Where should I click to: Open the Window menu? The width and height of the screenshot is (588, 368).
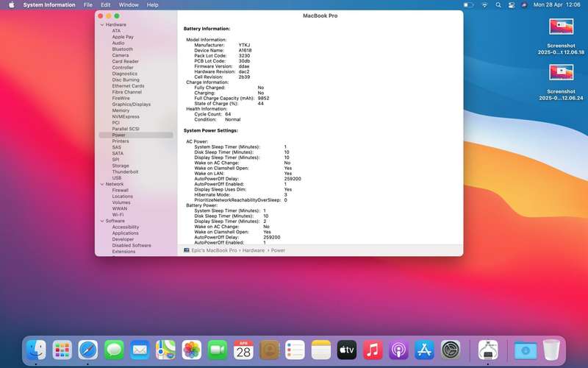tap(129, 5)
